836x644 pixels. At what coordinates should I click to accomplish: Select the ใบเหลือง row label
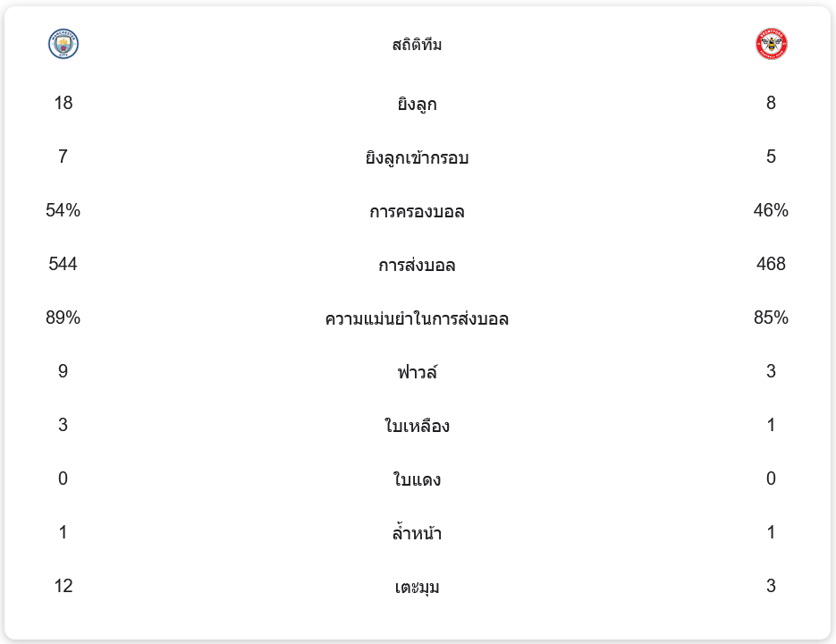pyautogui.click(x=417, y=427)
